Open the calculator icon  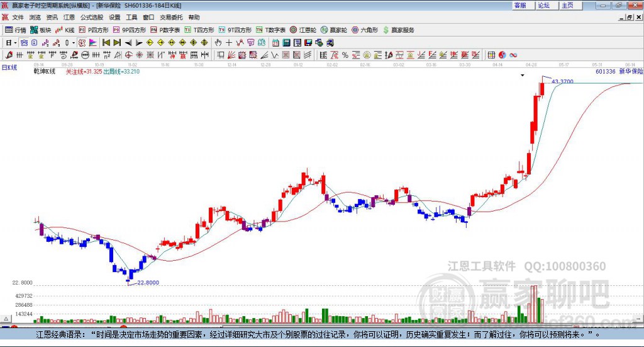point(287,43)
